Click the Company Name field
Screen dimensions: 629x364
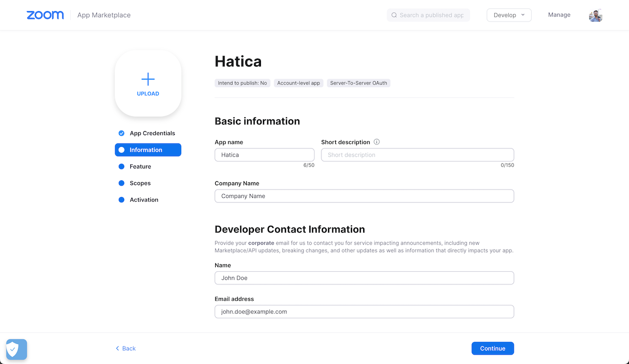(364, 196)
